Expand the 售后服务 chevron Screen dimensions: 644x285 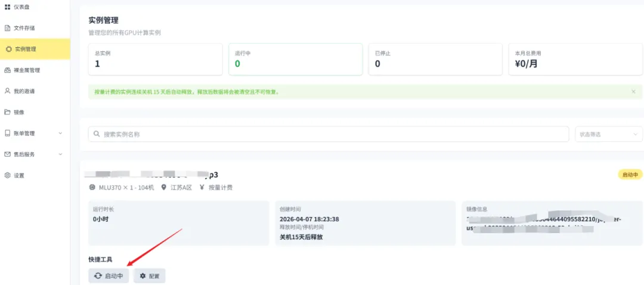click(x=61, y=154)
